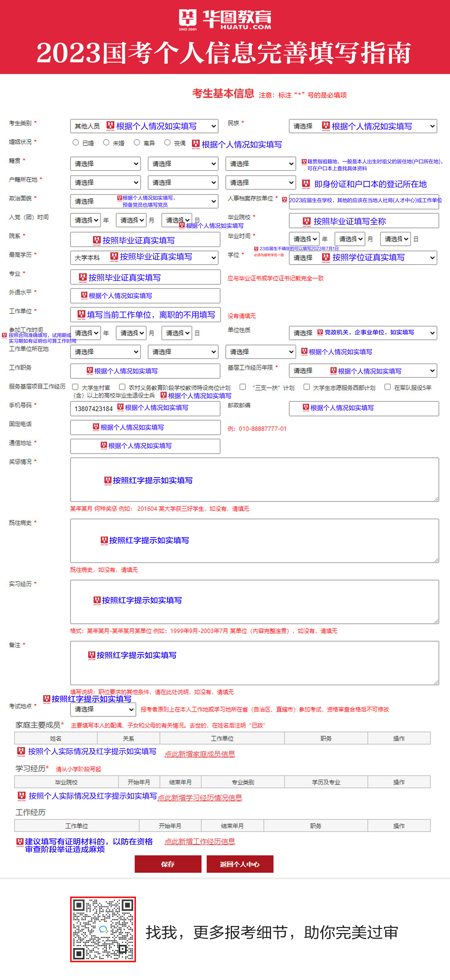Open the 政治面貌 dropdown
450x980 pixels.
144,201
